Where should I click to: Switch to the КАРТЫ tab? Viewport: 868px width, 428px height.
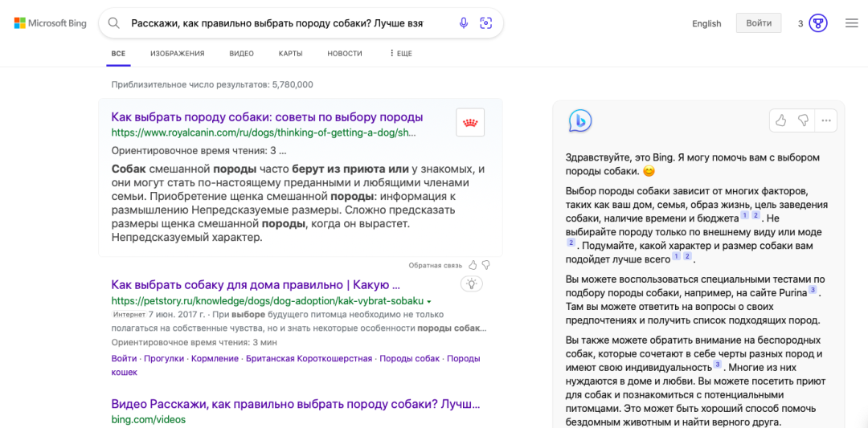tap(291, 54)
